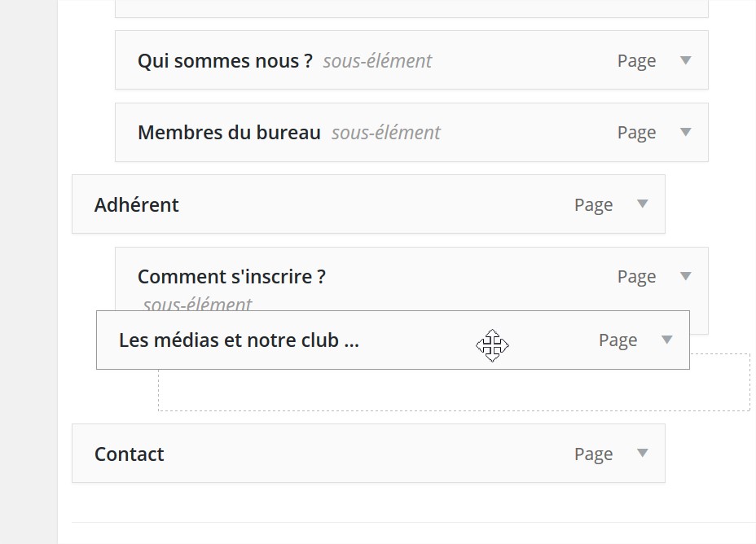This screenshot has width=756, height=544.
Task: Click the "Adhérent" menu item title
Action: (137, 204)
